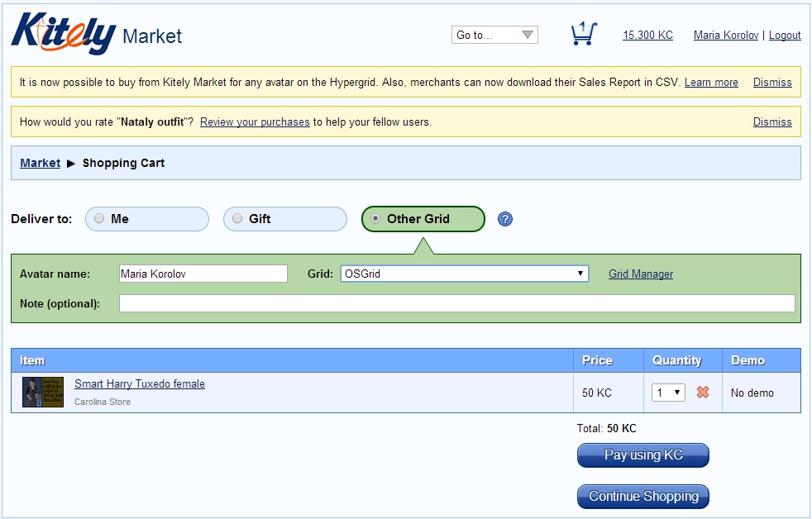The image size is (812, 519).
Task: Select the Other Grid delivery option
Action: click(x=423, y=219)
